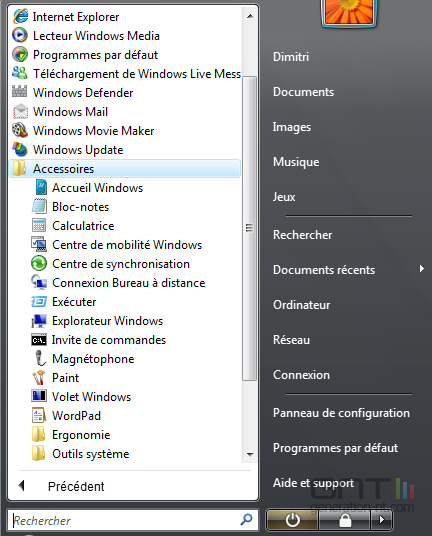
Task: Lock the computer with the padlock button
Action: coord(345,520)
